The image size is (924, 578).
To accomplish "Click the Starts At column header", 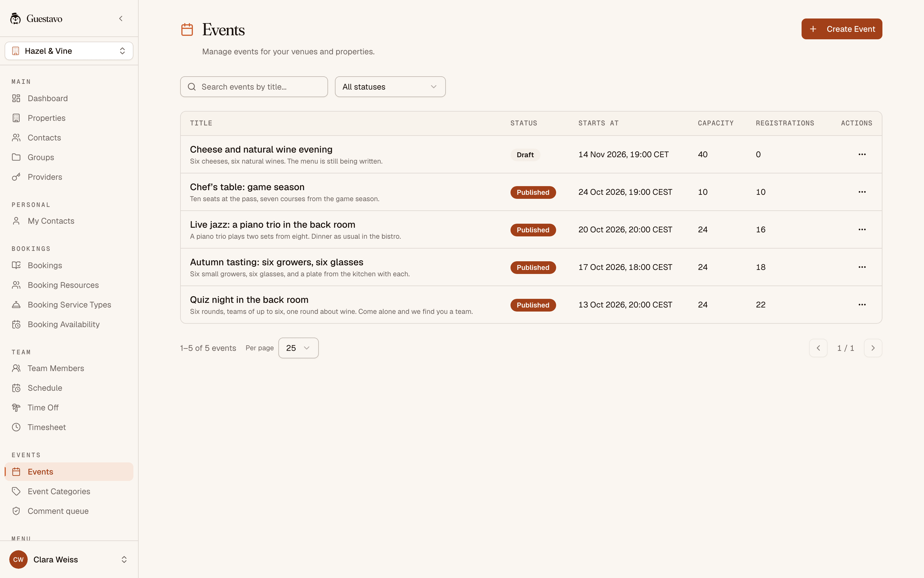I will point(598,123).
